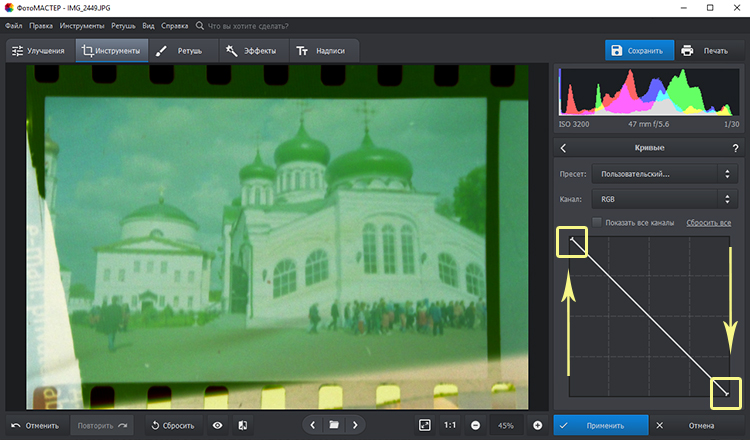The width and height of the screenshot is (750, 440).
Task: Enable the Показать все каналы checkbox
Action: point(597,222)
